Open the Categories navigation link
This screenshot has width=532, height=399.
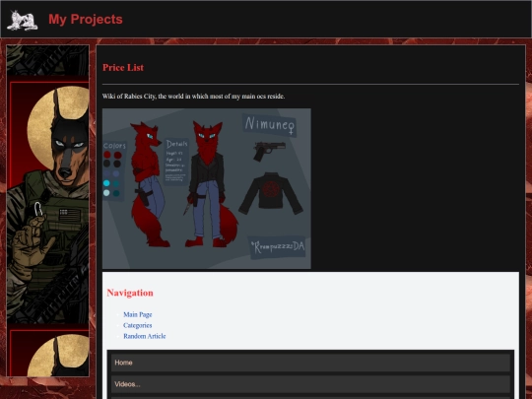pyautogui.click(x=137, y=325)
